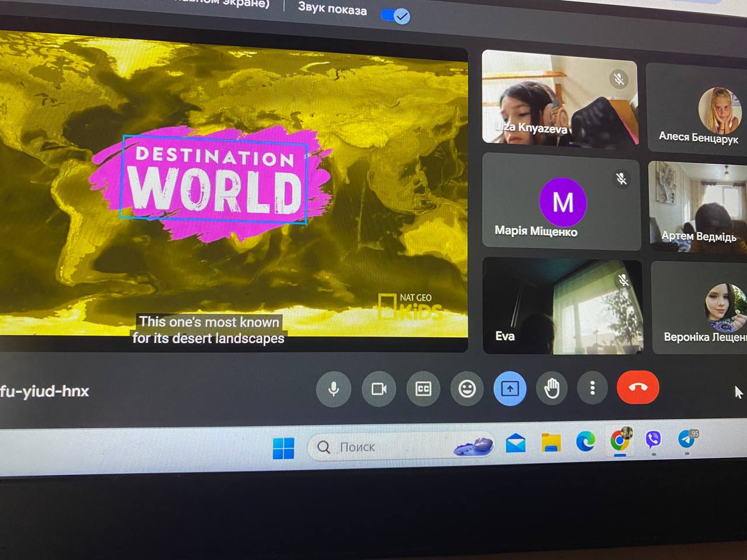Screen dimensions: 747x560
Task: Open the Windows Start menu
Action: pos(284,449)
